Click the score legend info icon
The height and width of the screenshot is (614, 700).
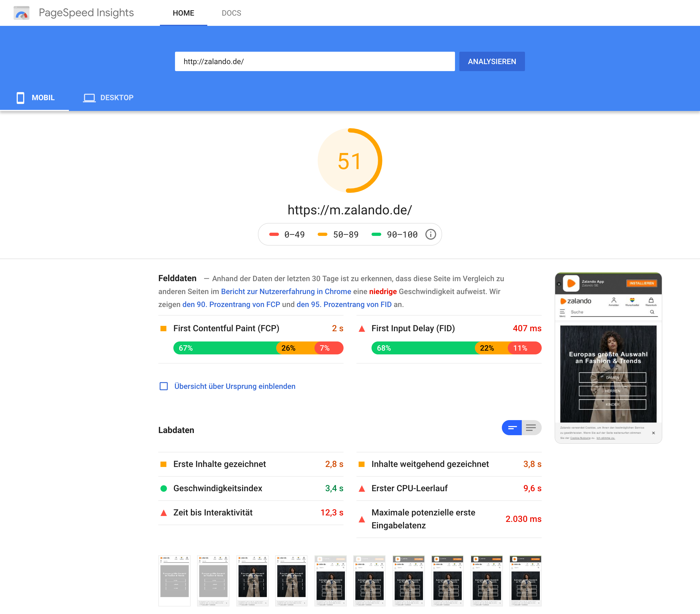[x=430, y=234]
